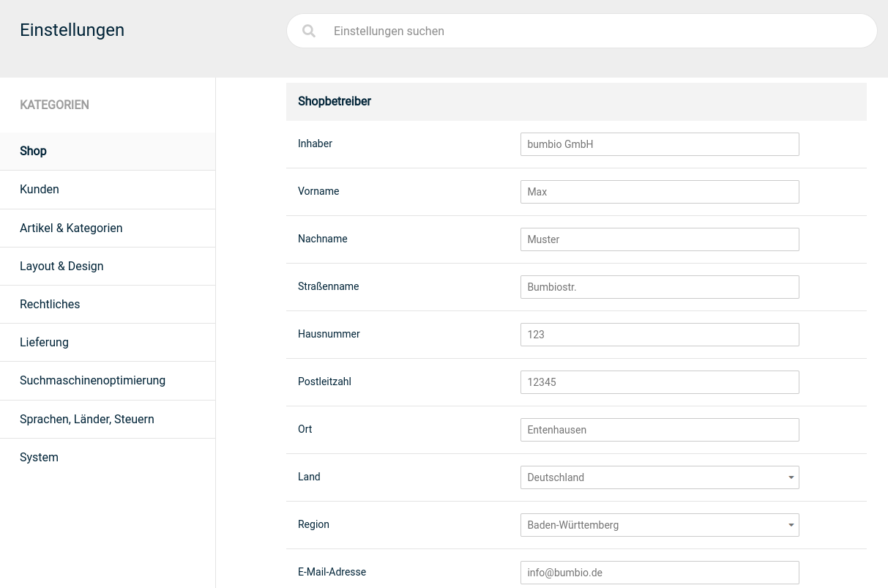Click the Nachname input field
Image resolution: width=888 pixels, height=588 pixels.
point(659,239)
